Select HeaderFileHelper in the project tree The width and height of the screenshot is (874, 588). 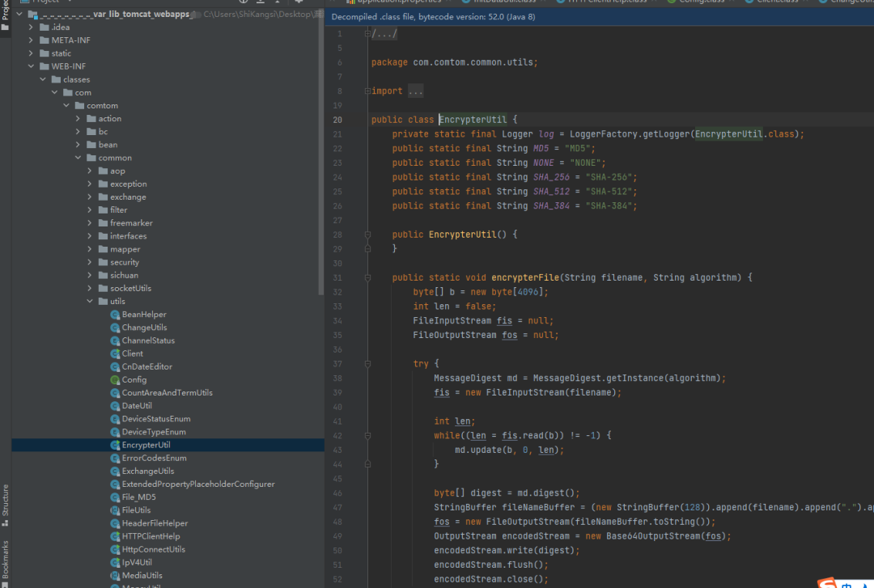coord(155,523)
